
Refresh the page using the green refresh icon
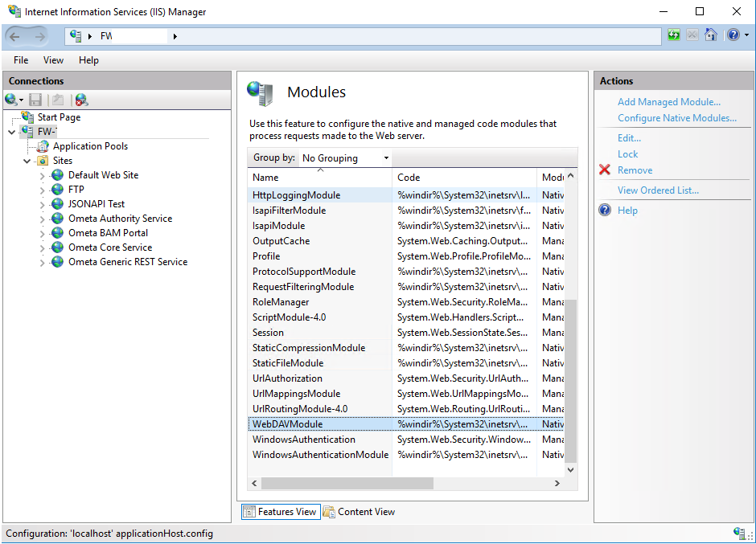pos(673,35)
